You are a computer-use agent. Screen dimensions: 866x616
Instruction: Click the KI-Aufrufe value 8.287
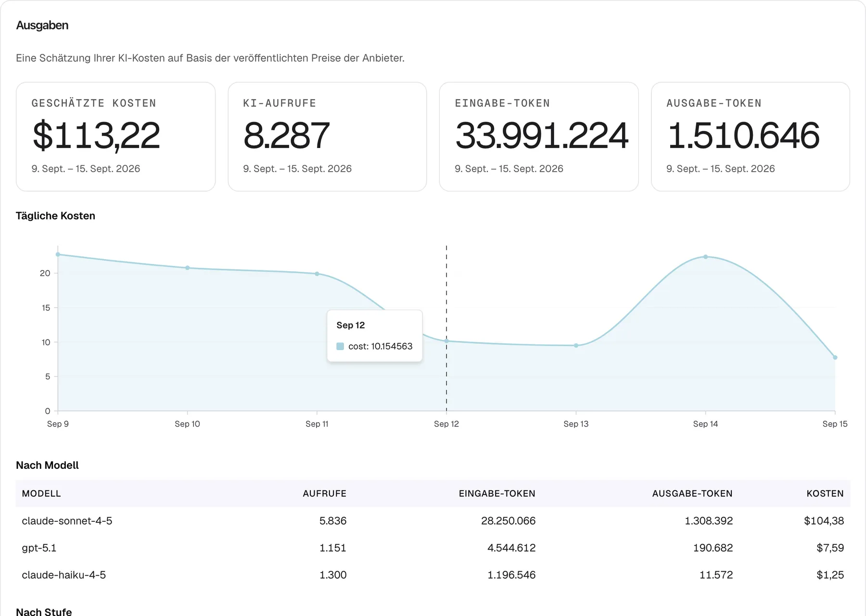coord(286,136)
